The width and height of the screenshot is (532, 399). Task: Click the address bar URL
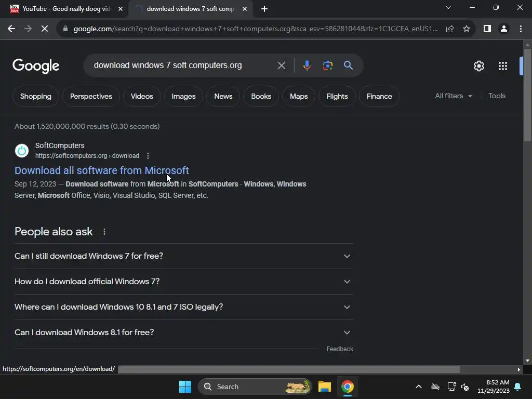pos(256,29)
